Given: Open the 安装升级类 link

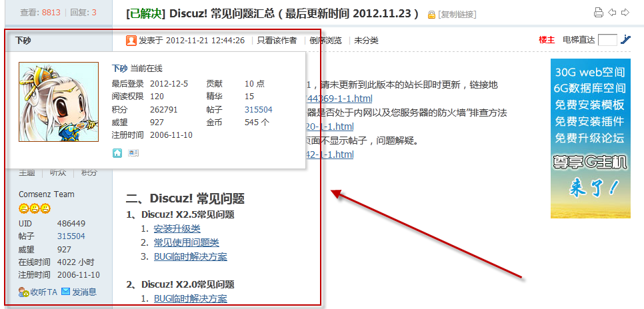Looking at the screenshot, I should point(177,228).
